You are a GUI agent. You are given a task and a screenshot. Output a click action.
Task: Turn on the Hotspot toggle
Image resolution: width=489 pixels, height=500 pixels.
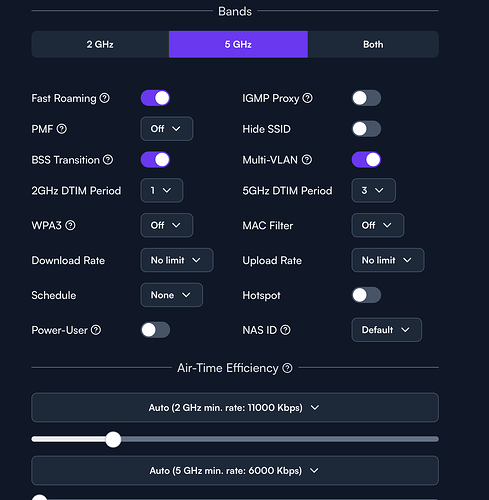point(366,295)
